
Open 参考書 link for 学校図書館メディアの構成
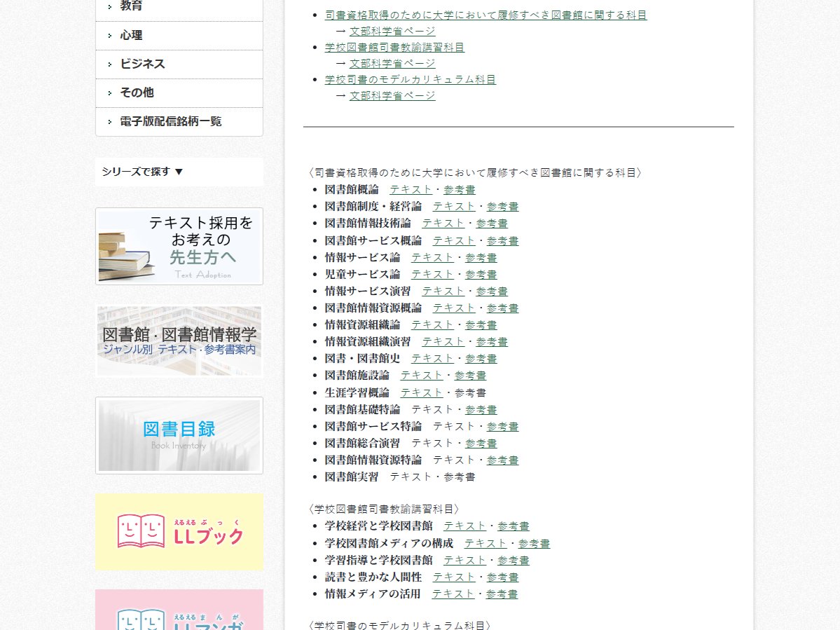tap(534, 543)
